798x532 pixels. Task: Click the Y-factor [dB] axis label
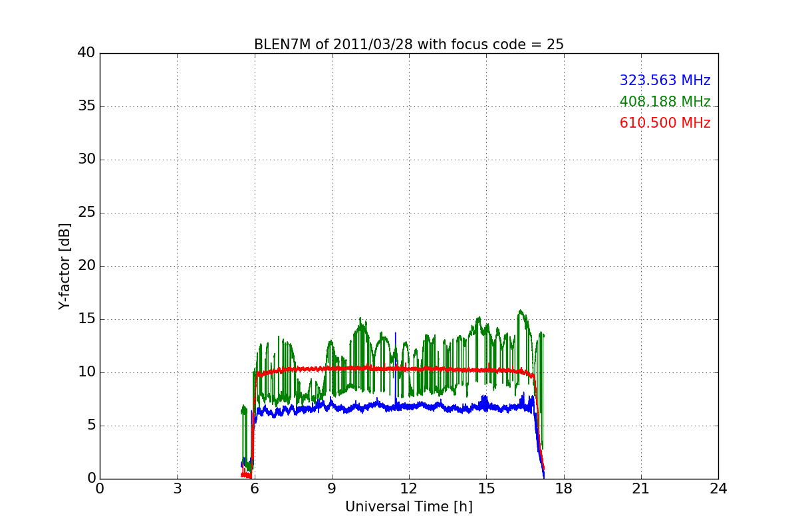[64, 266]
